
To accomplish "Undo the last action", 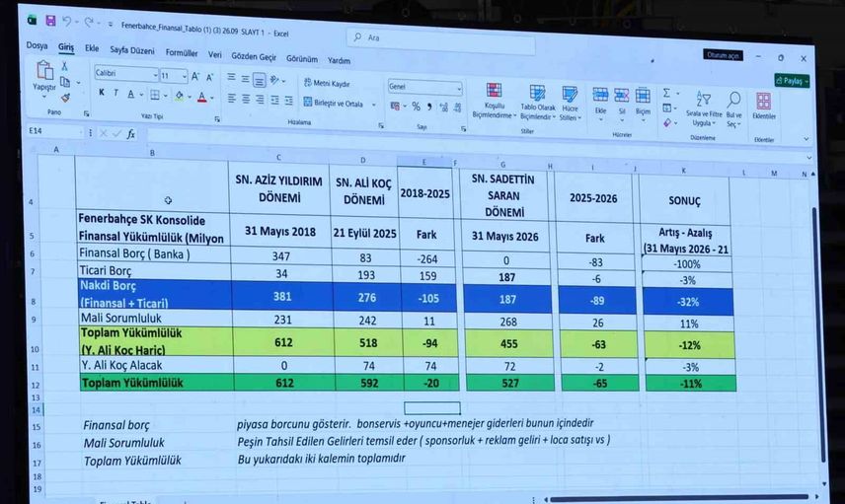I will 67,22.
